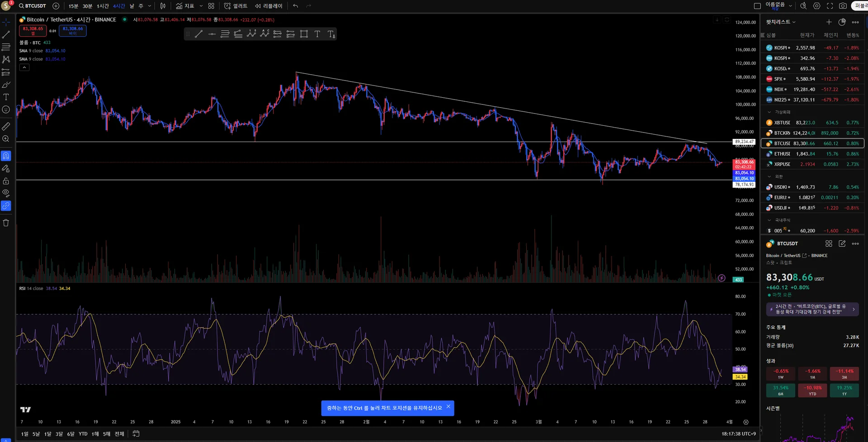Screen dimensions: 868x442
Task: Open the indicator templates grid icon
Action: click(x=211, y=6)
